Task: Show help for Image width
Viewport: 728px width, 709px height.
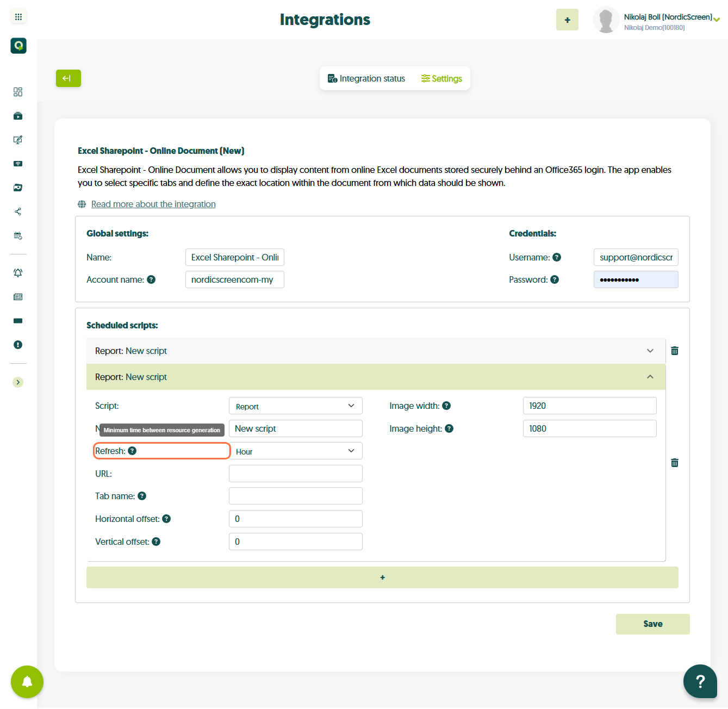Action: click(x=446, y=406)
